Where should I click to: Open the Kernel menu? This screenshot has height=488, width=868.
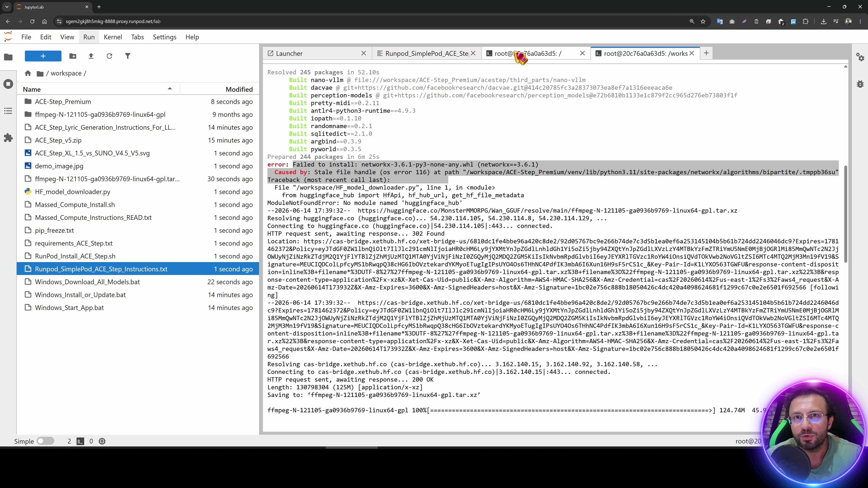113,37
